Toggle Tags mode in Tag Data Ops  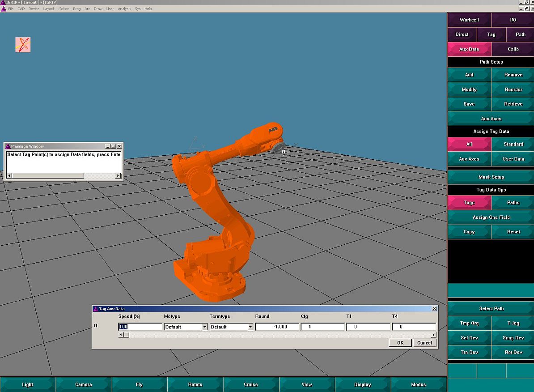tap(469, 202)
